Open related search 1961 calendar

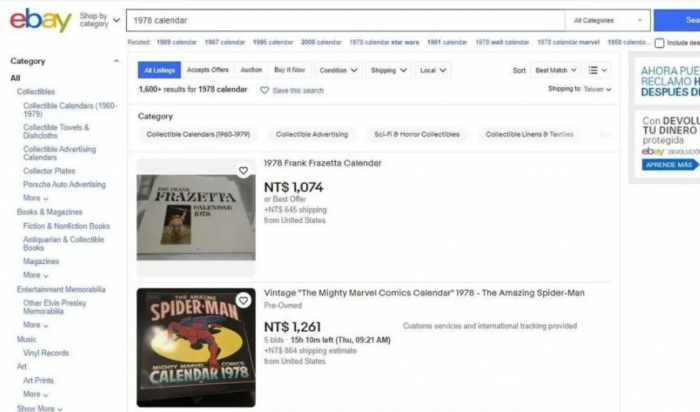point(447,42)
